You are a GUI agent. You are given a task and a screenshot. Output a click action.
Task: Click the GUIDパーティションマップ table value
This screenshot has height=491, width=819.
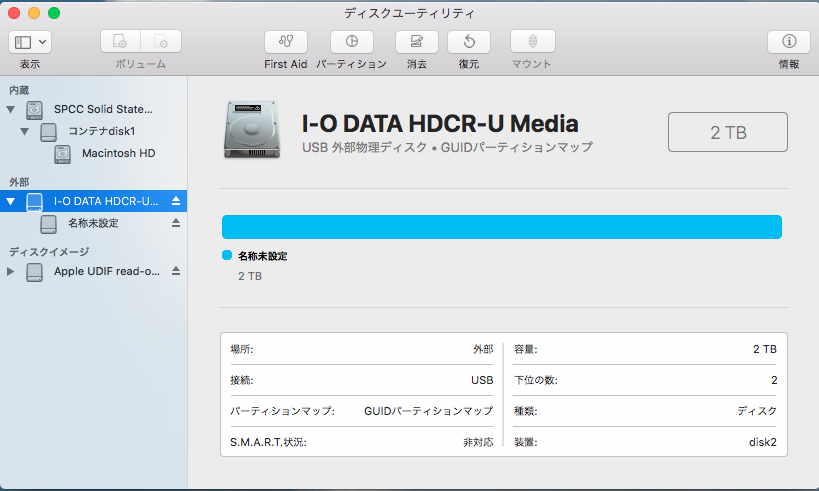click(428, 411)
